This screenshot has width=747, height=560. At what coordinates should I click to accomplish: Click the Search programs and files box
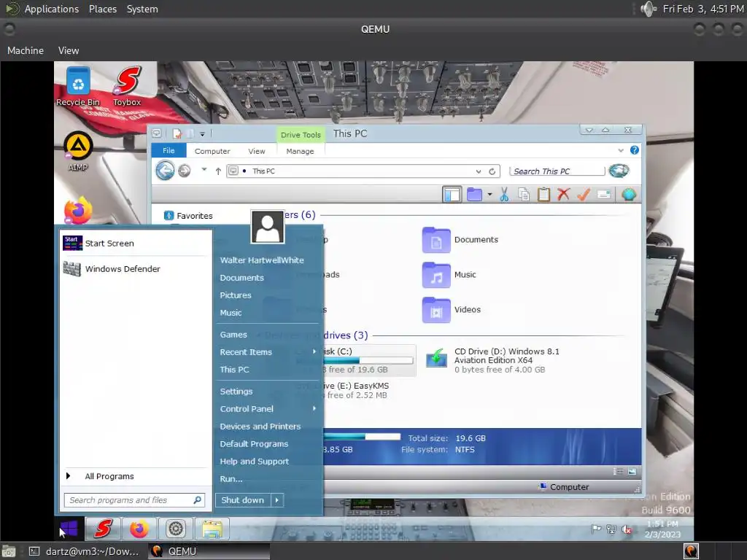[x=134, y=500]
